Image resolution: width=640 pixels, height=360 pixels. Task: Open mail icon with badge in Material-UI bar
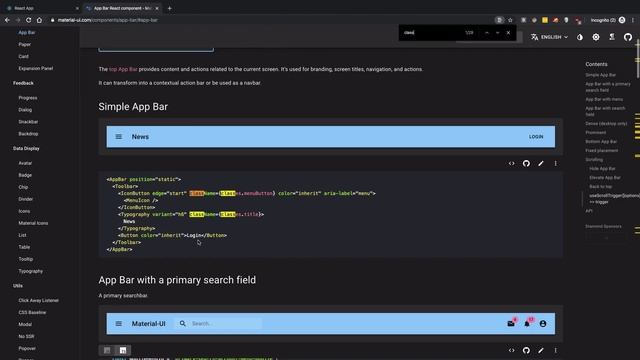tap(511, 324)
